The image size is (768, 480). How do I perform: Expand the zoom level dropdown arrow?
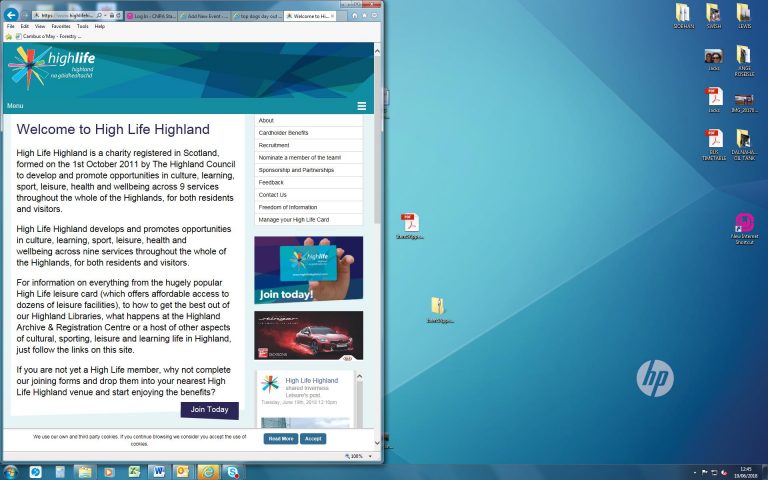[x=370, y=456]
